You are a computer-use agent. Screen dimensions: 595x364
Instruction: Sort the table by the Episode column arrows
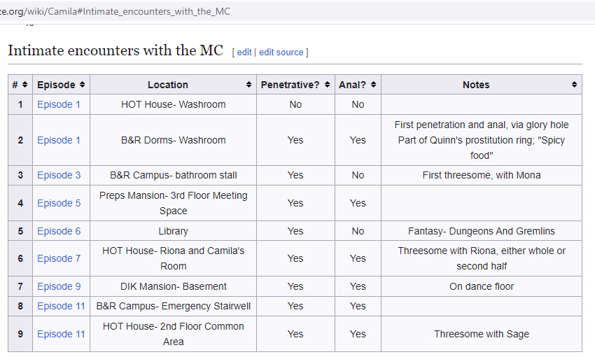[83, 85]
